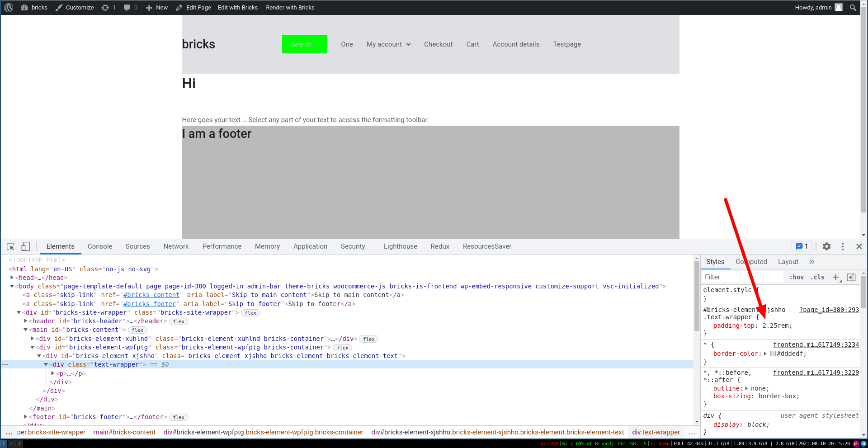Click Edit with Bricks
This screenshot has width=868, height=448.
pyautogui.click(x=238, y=7)
